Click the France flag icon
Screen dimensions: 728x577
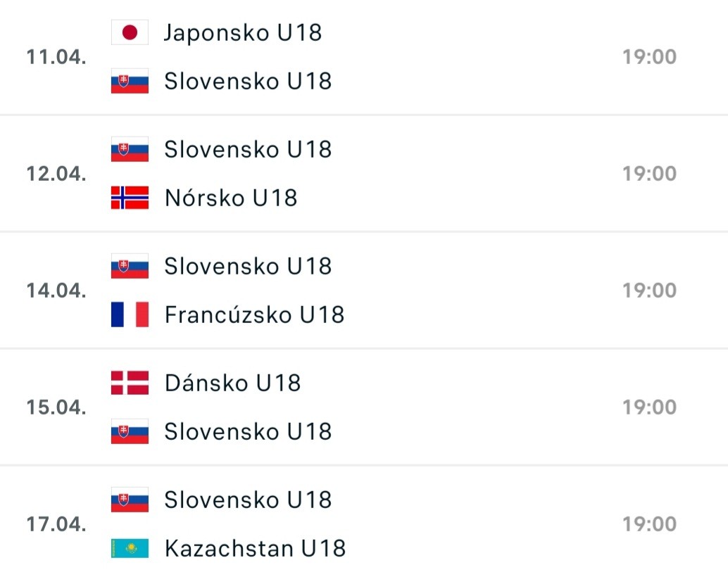tap(130, 315)
